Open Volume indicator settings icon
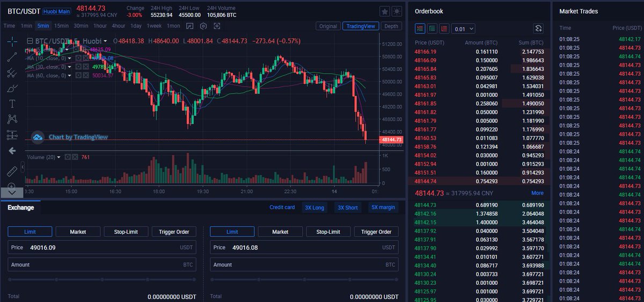This screenshot has height=302, width=644. coord(68,157)
